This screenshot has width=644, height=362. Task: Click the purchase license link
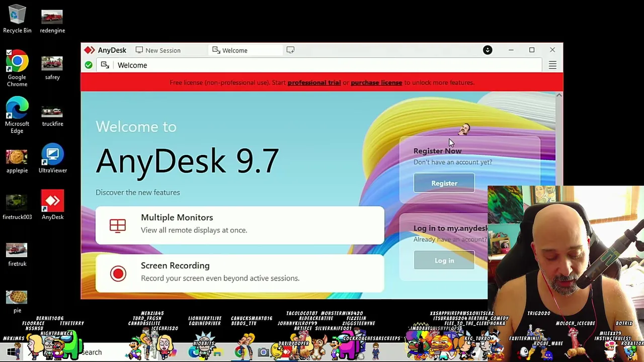pyautogui.click(x=376, y=82)
